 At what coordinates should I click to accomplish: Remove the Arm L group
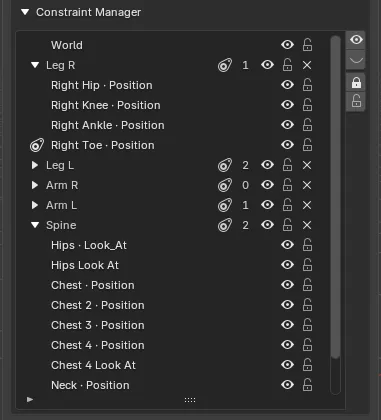pyautogui.click(x=307, y=205)
